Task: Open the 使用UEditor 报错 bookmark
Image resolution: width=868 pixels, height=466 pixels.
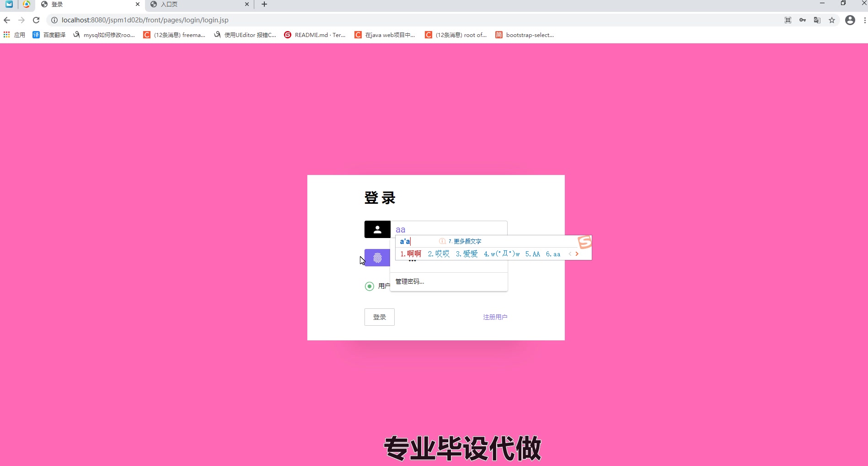Action: click(x=245, y=35)
